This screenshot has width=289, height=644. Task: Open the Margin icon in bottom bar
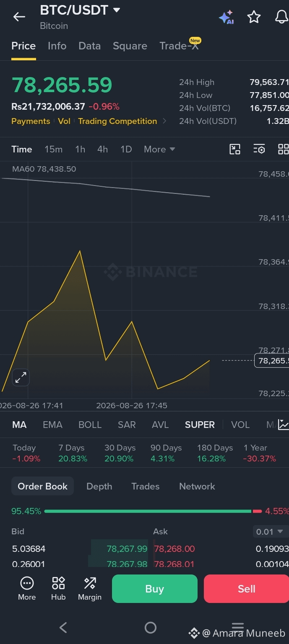pyautogui.click(x=90, y=588)
